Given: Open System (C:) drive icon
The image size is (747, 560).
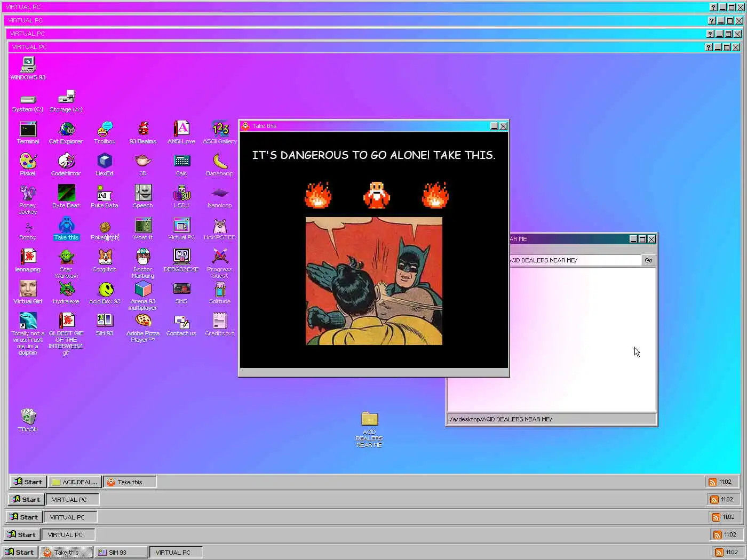Looking at the screenshot, I should click(28, 102).
